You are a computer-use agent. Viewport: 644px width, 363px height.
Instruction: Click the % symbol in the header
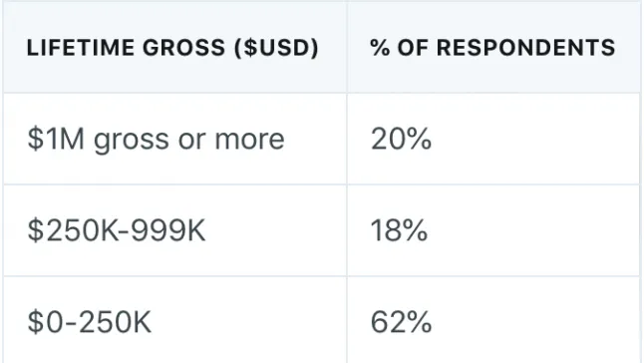click(x=380, y=47)
